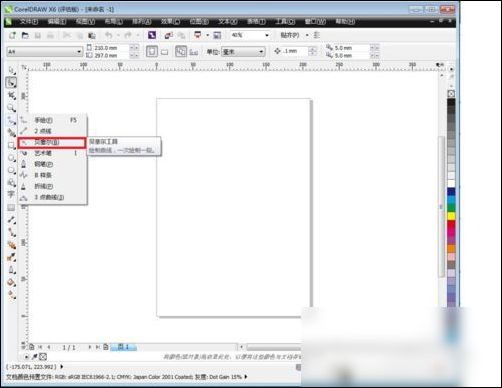
Task: Select the Text tool (字)
Action: coord(11,194)
